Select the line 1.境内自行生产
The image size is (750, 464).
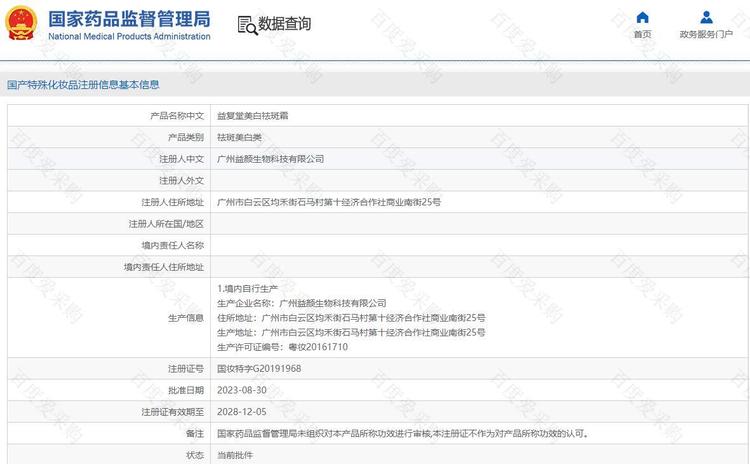[247, 288]
